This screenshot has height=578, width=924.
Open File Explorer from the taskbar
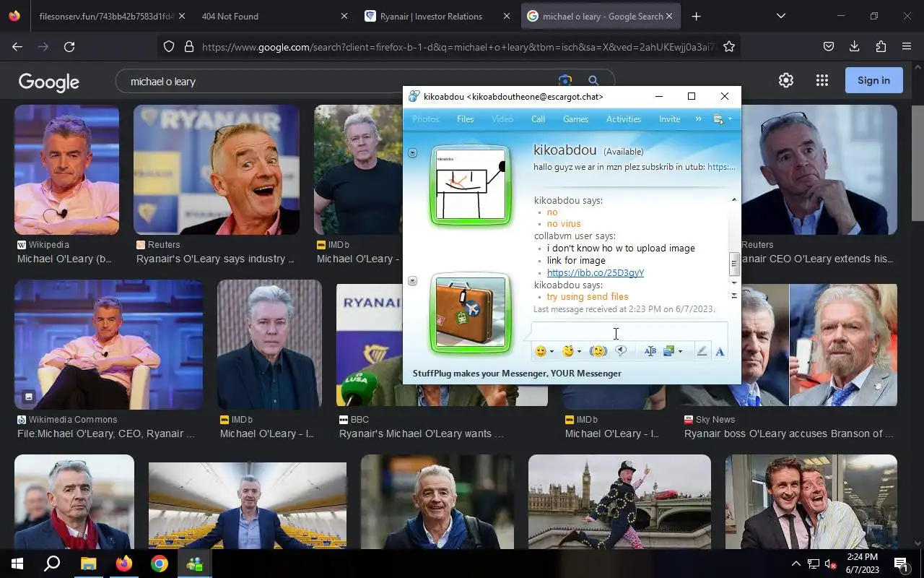pyautogui.click(x=88, y=564)
